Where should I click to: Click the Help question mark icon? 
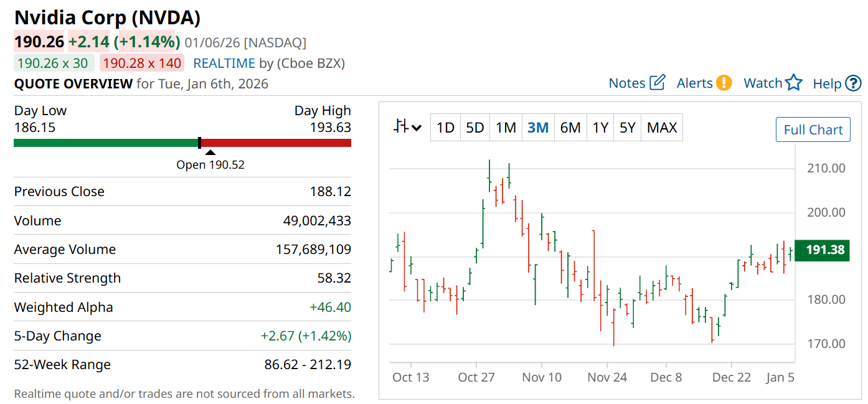(x=853, y=83)
